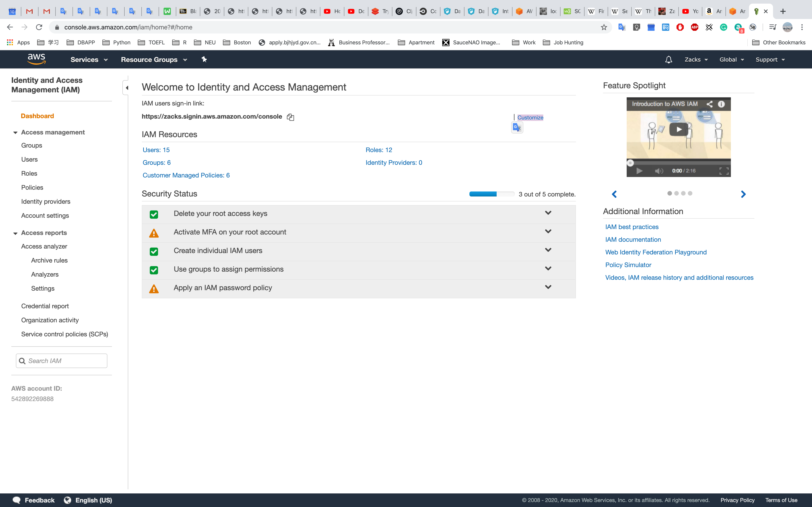This screenshot has width=812, height=507.
Task: Expand Activate MFA on your root account
Action: [548, 231]
